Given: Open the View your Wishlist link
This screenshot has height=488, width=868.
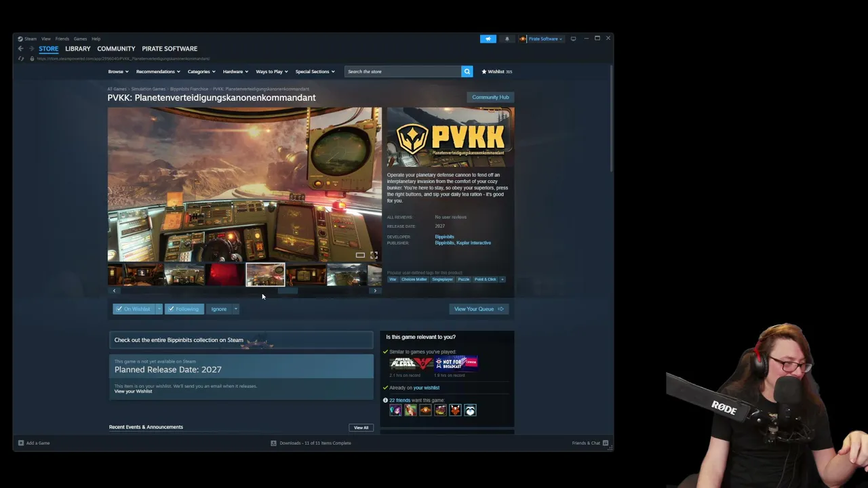Looking at the screenshot, I should tap(133, 391).
